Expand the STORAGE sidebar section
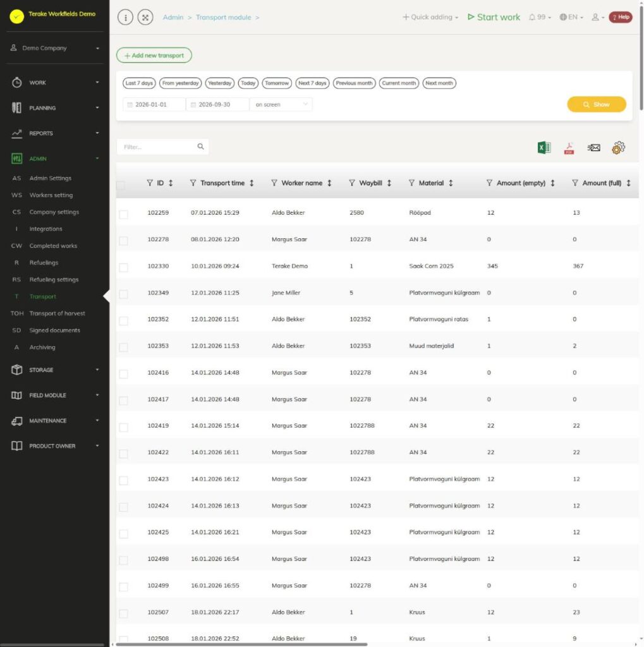Screen dimensions: 644x647 (55, 370)
